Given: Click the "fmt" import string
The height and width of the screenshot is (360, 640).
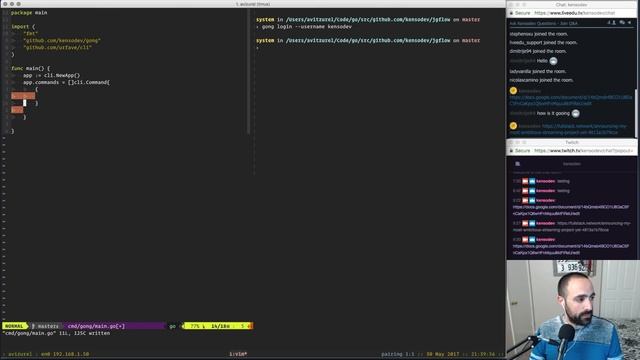Looking at the screenshot, I should pos(31,33).
